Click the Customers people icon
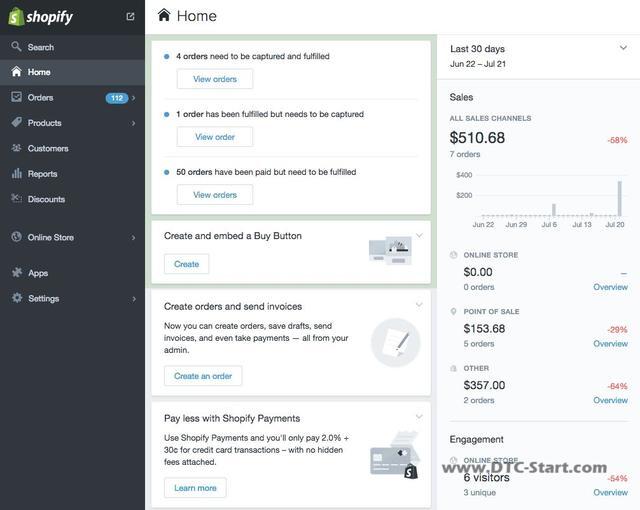Image resolution: width=640 pixels, height=510 pixels. coord(16,148)
